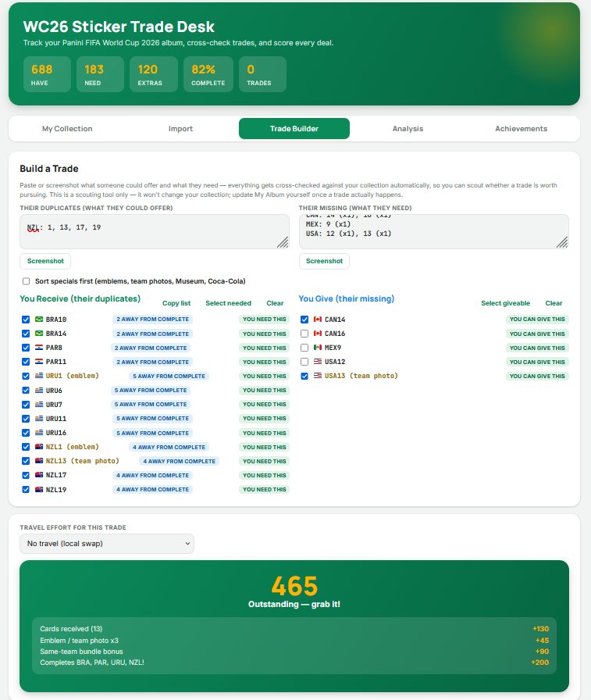Uncheck the CAN14 give checkbox

(x=304, y=320)
